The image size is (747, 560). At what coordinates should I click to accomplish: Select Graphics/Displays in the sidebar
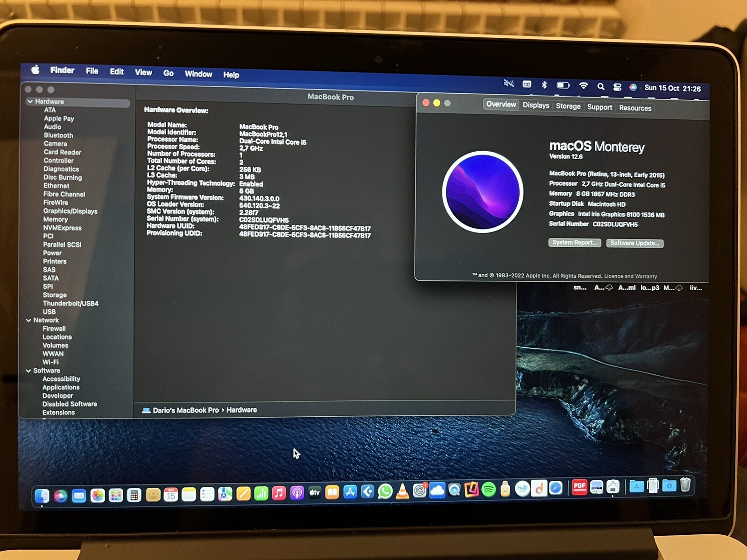click(70, 211)
